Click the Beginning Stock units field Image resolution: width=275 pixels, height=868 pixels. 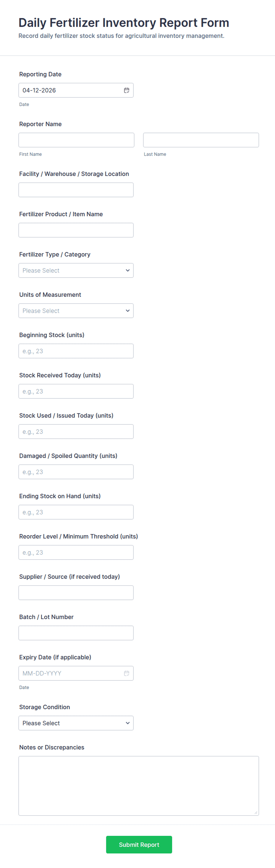76,351
